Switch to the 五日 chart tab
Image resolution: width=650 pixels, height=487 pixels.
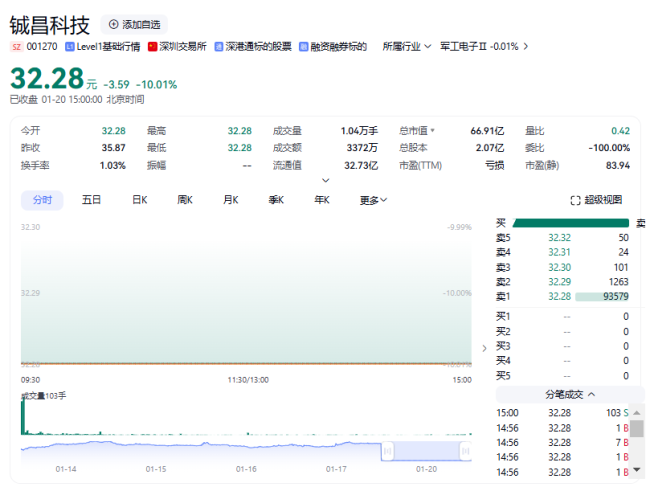91,200
